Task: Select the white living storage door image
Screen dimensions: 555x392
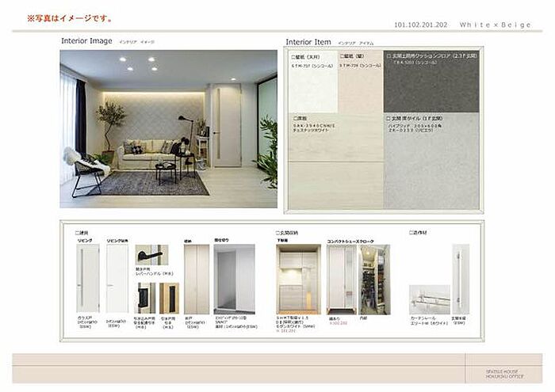Action: click(x=117, y=278)
